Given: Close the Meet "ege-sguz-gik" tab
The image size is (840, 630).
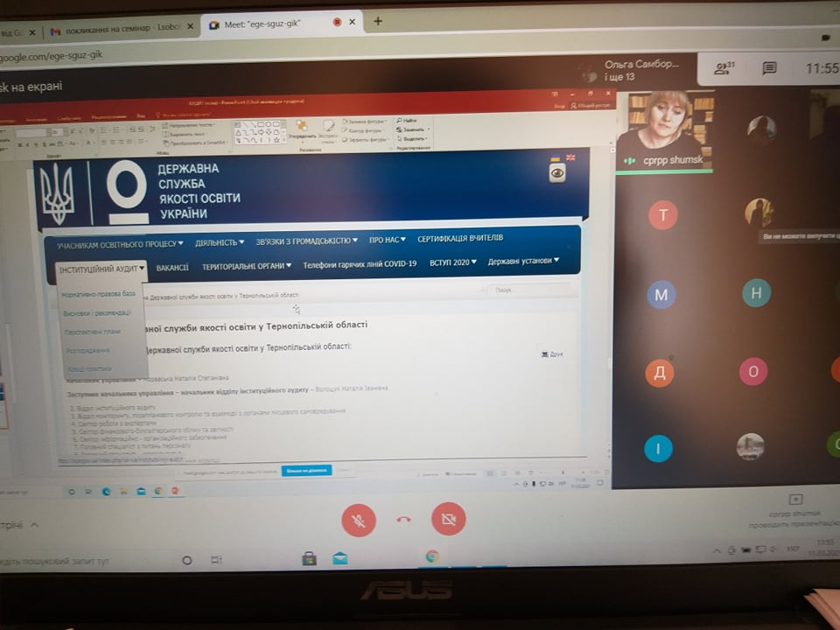Looking at the screenshot, I should [x=352, y=22].
